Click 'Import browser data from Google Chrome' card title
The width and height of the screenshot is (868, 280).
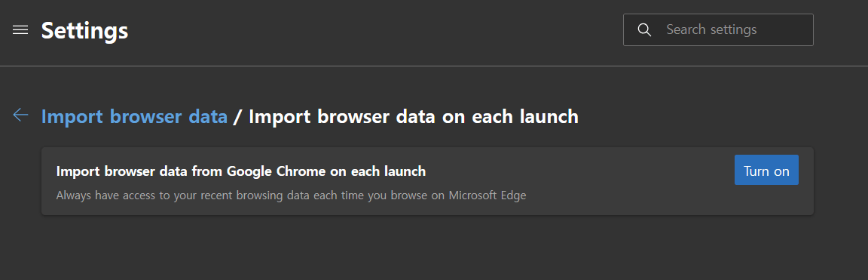(x=241, y=171)
